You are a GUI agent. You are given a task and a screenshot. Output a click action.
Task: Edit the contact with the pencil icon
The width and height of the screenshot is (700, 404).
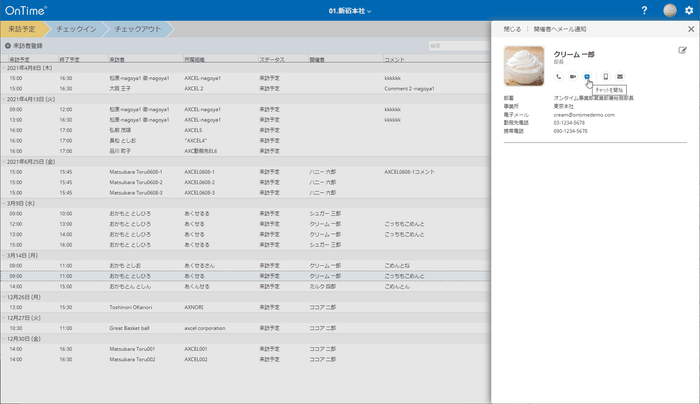682,50
